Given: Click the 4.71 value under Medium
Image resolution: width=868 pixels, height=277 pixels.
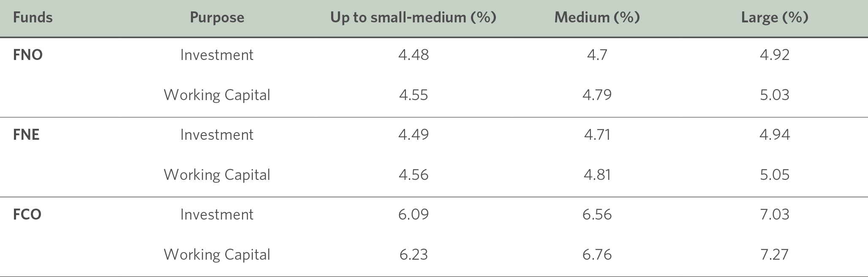Looking at the screenshot, I should click(x=597, y=135).
